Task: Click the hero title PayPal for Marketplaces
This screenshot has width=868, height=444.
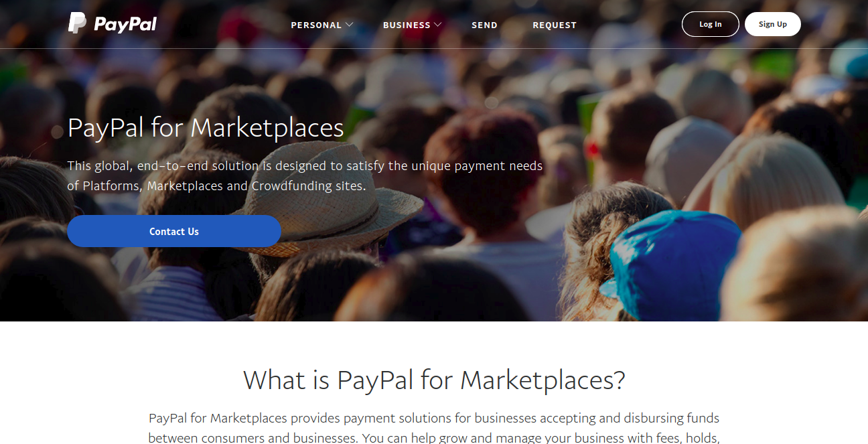Action: click(x=206, y=127)
